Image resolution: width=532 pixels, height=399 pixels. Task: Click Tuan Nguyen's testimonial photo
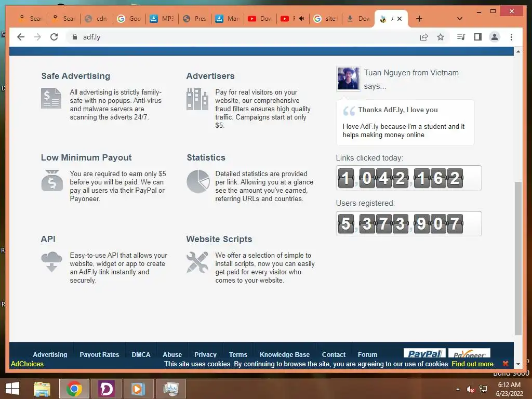(348, 78)
